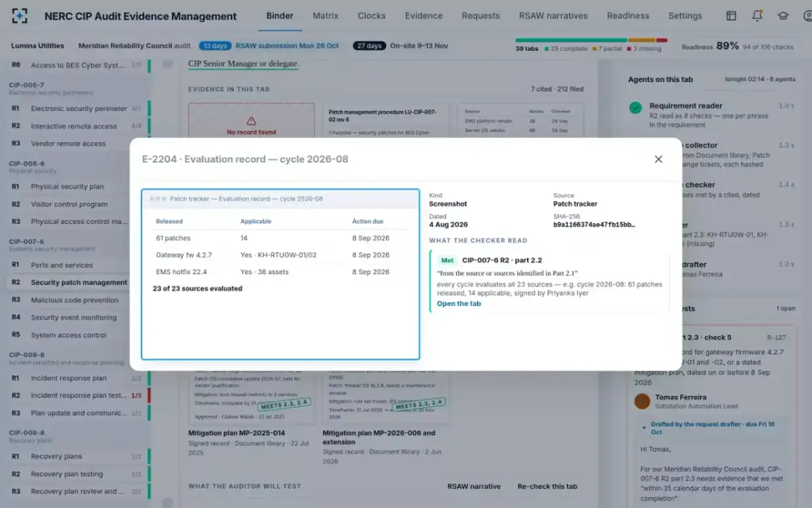812x508 pixels.
Task: Switch to the Matrix tab
Action: 325,16
